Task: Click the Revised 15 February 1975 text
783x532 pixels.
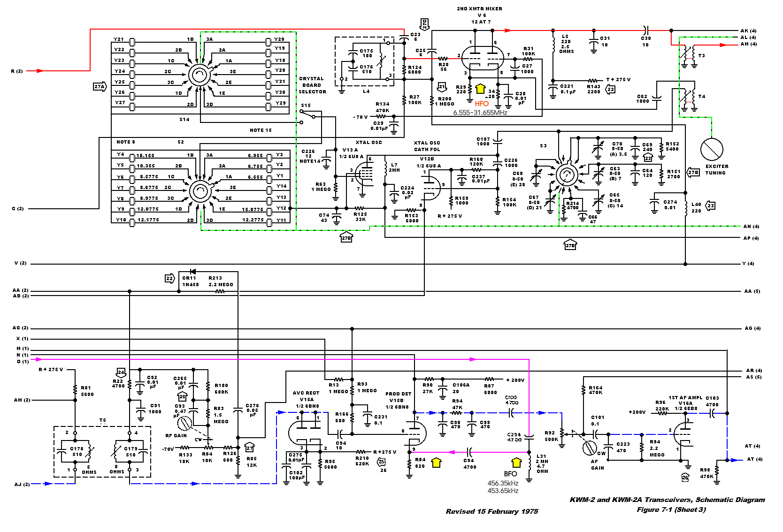Action: point(492,511)
